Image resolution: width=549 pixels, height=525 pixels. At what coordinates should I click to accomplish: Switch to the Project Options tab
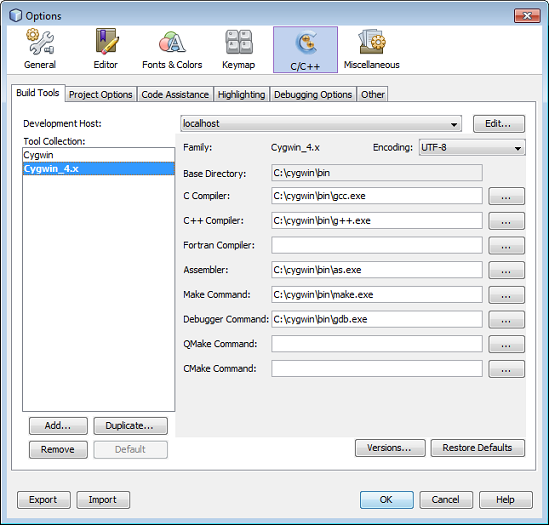tap(101, 95)
